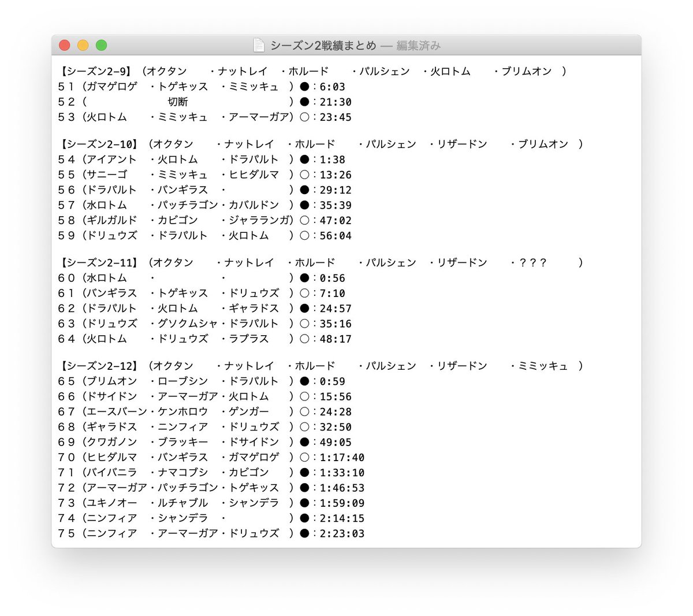
Task: Click ルチャブル in row 73
Action: [x=183, y=503]
